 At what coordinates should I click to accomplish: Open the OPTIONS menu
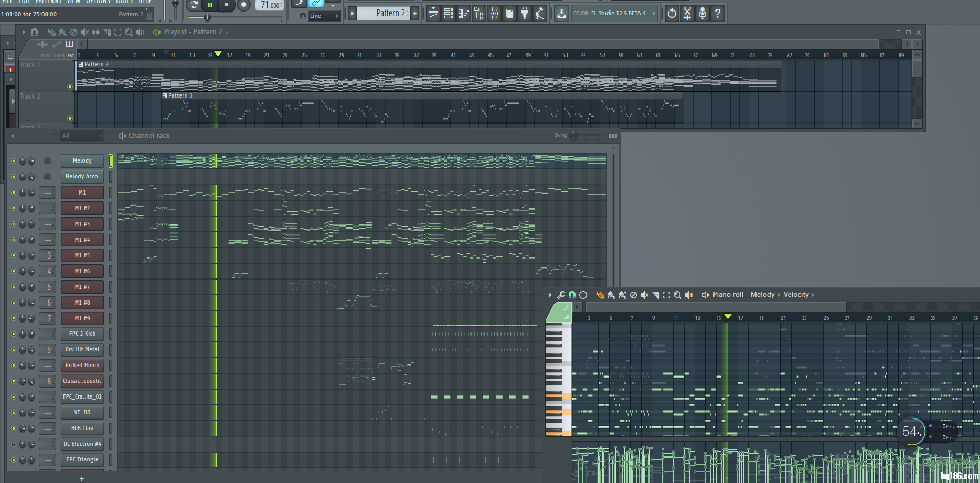[x=98, y=2]
